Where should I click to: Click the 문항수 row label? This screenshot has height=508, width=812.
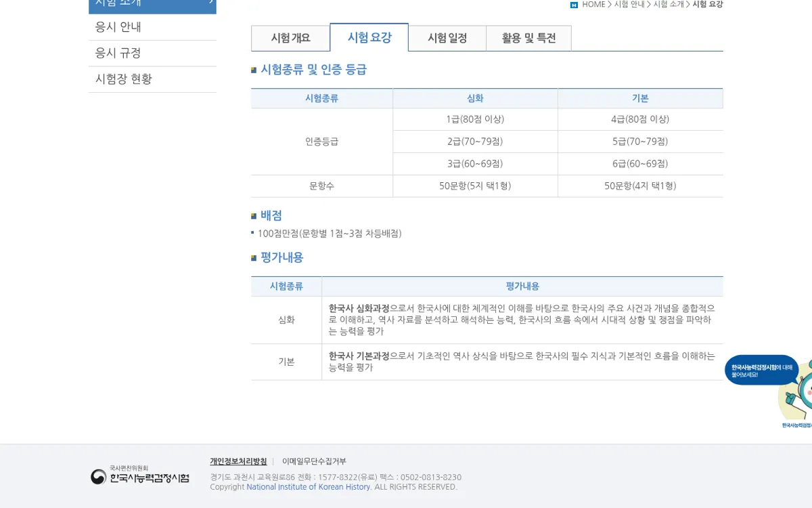pyautogui.click(x=321, y=186)
